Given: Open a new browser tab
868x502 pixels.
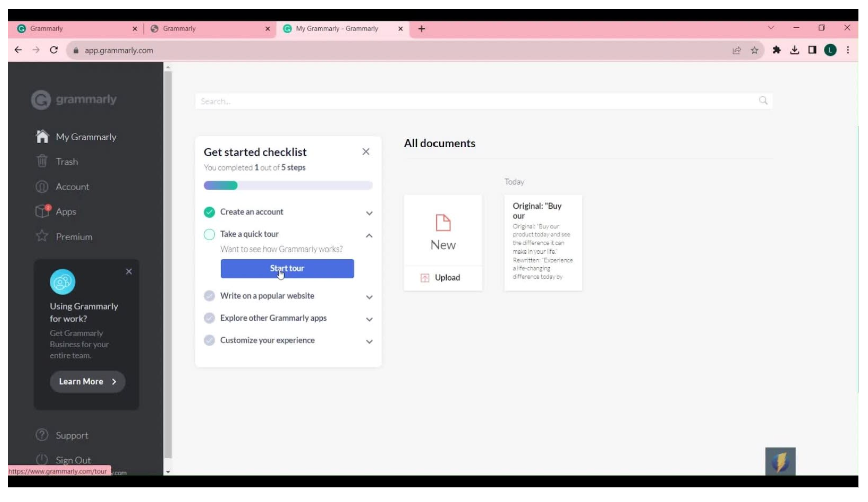Looking at the screenshot, I should click(422, 29).
